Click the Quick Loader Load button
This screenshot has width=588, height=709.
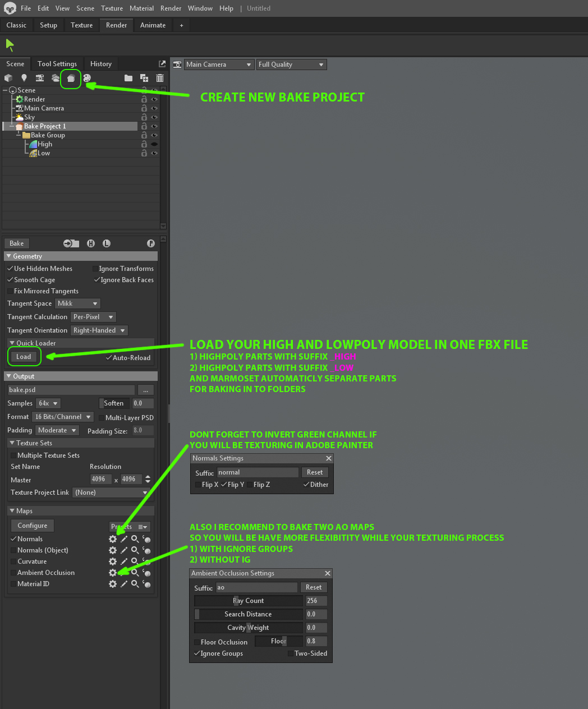pyautogui.click(x=24, y=357)
